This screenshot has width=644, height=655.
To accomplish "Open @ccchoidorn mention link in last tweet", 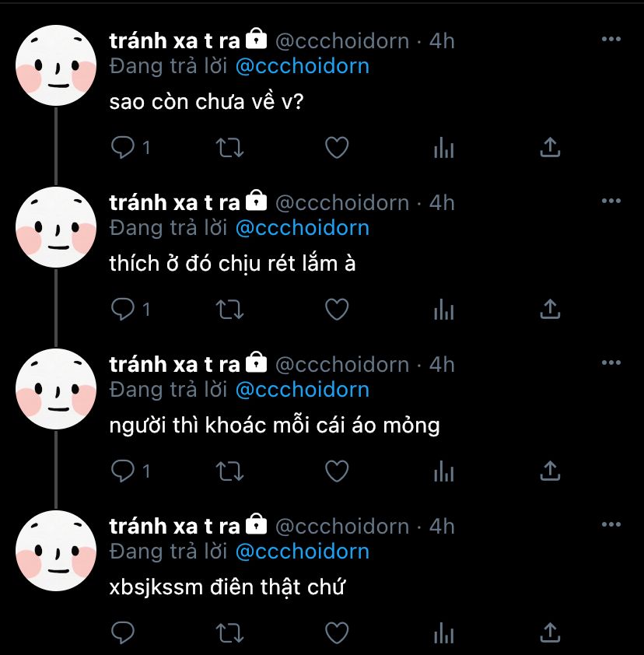I will pos(303,552).
